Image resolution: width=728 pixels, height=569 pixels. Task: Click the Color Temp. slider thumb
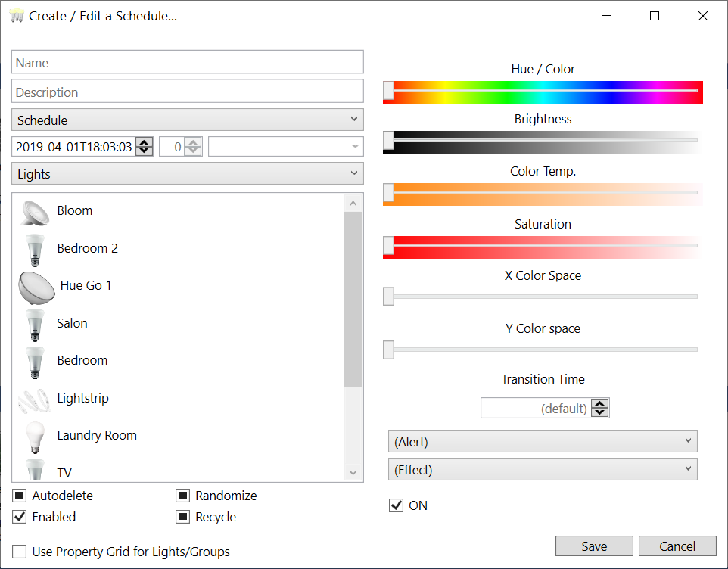point(389,193)
